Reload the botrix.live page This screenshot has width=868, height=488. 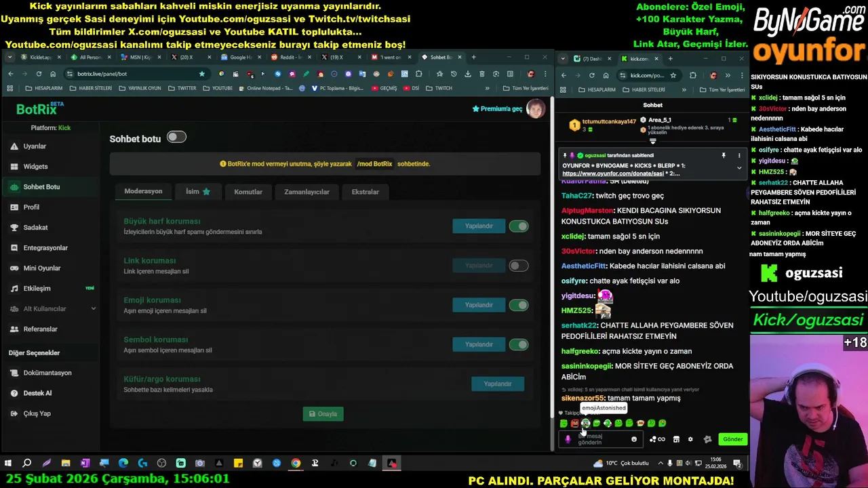[x=39, y=74]
